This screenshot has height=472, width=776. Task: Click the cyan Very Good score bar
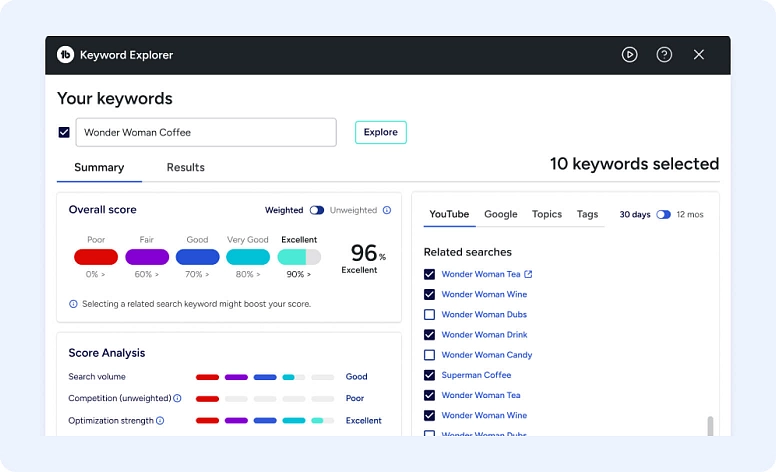(x=248, y=257)
